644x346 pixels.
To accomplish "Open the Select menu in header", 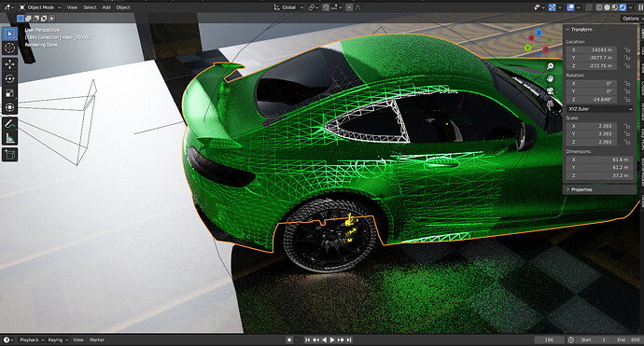I will pyautogui.click(x=90, y=7).
